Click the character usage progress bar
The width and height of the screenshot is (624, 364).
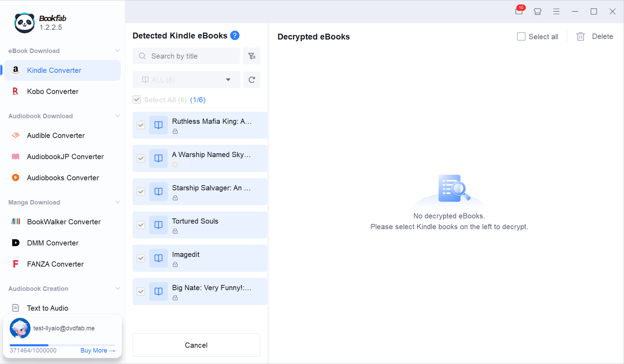pyautogui.click(x=62, y=345)
